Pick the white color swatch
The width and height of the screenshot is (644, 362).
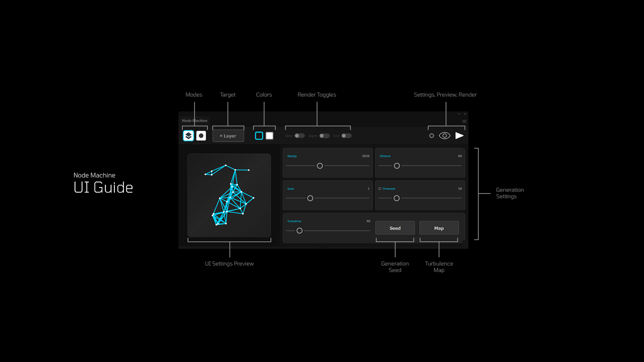click(270, 136)
